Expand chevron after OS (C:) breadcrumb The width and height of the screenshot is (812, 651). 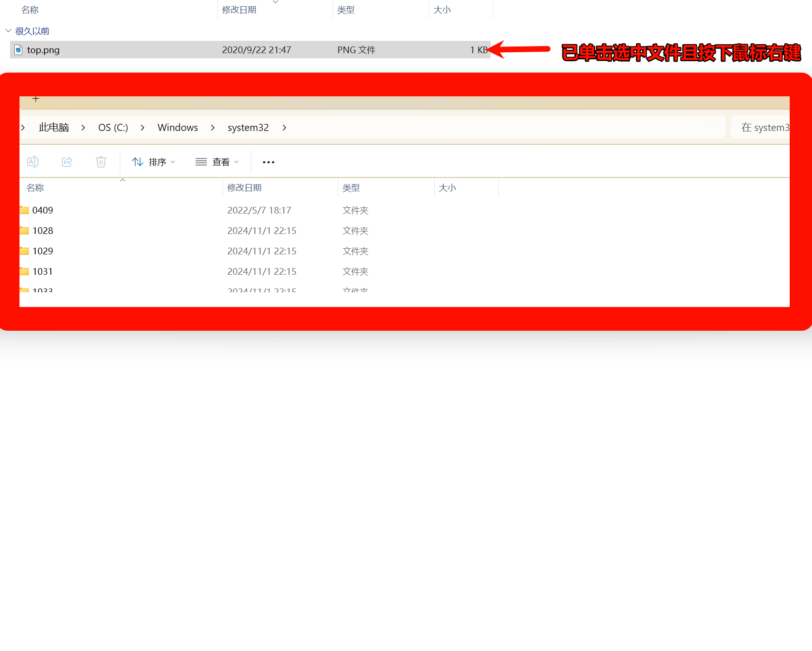click(142, 128)
